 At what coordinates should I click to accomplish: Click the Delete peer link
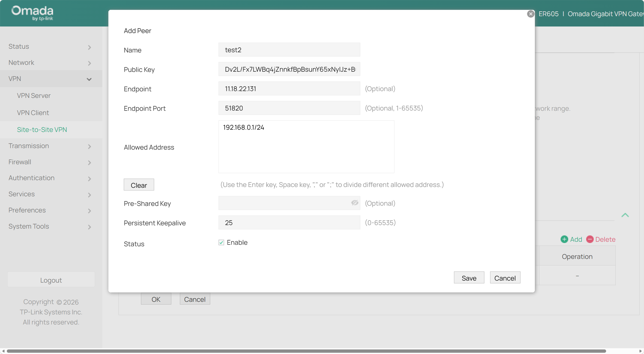coord(605,239)
